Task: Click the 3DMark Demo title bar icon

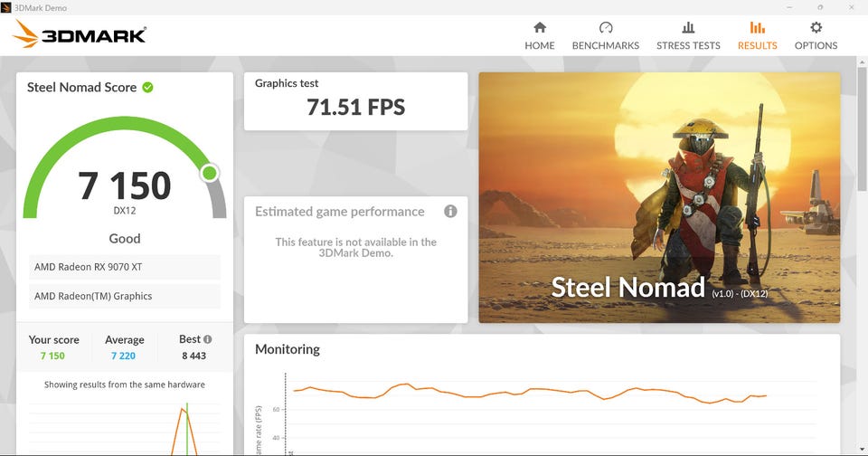Action: pos(6,8)
